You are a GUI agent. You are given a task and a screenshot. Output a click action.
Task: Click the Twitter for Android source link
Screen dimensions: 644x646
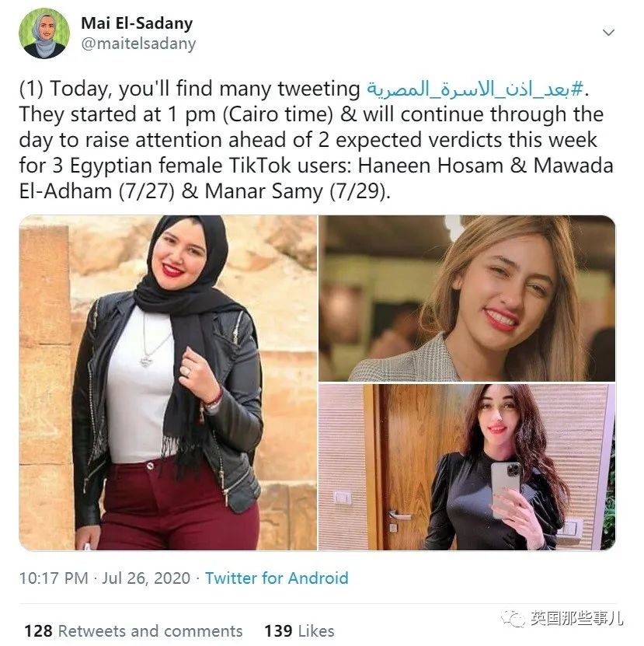coord(277,578)
